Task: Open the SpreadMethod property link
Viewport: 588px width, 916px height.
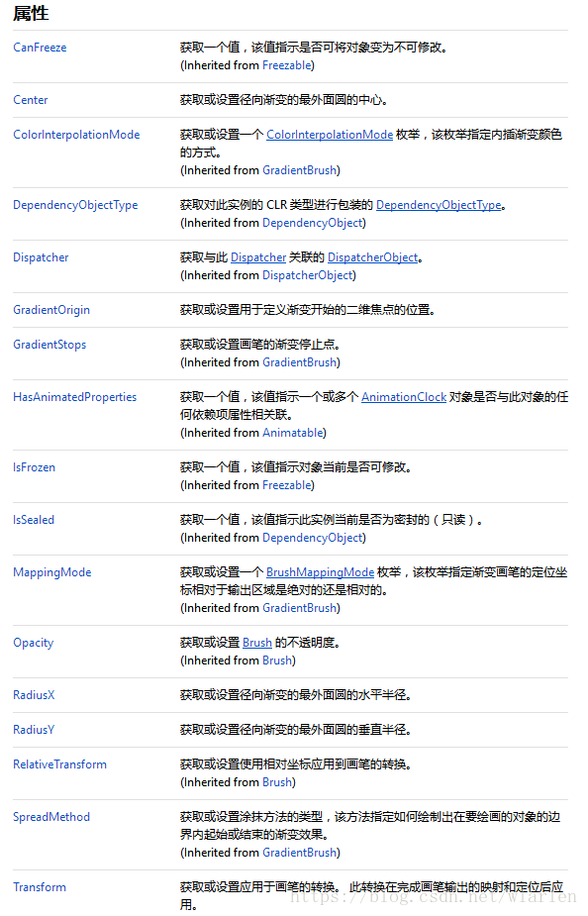Action: pyautogui.click(x=51, y=817)
